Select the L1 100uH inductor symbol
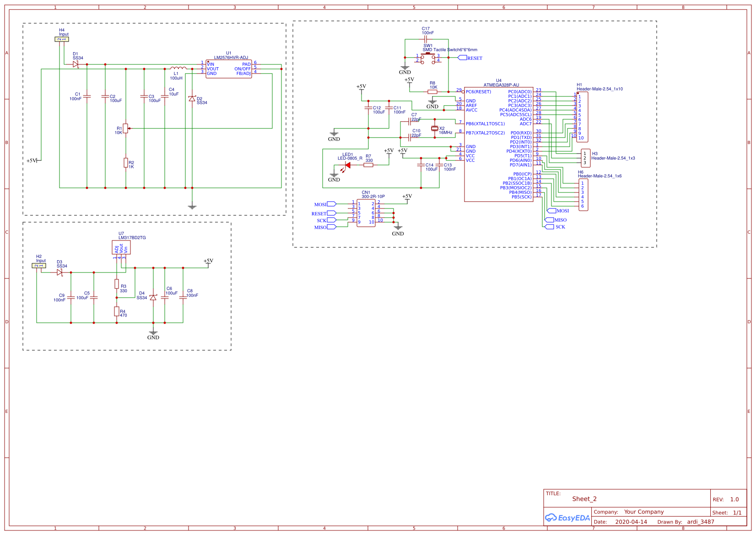Screen dimensions: 756x535 178,69
